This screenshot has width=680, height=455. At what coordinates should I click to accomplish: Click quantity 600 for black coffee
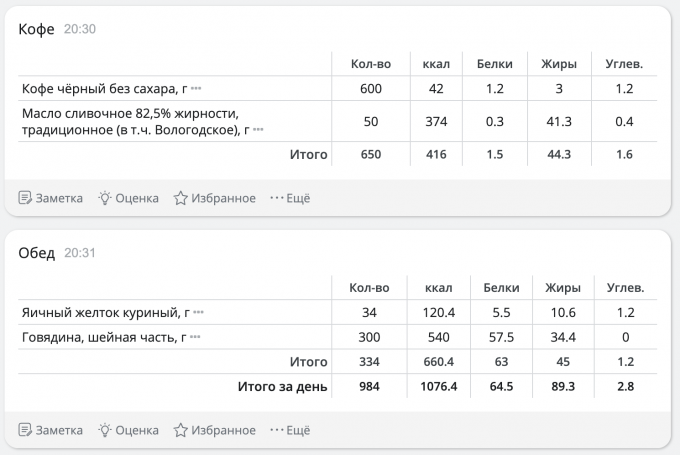pos(371,89)
